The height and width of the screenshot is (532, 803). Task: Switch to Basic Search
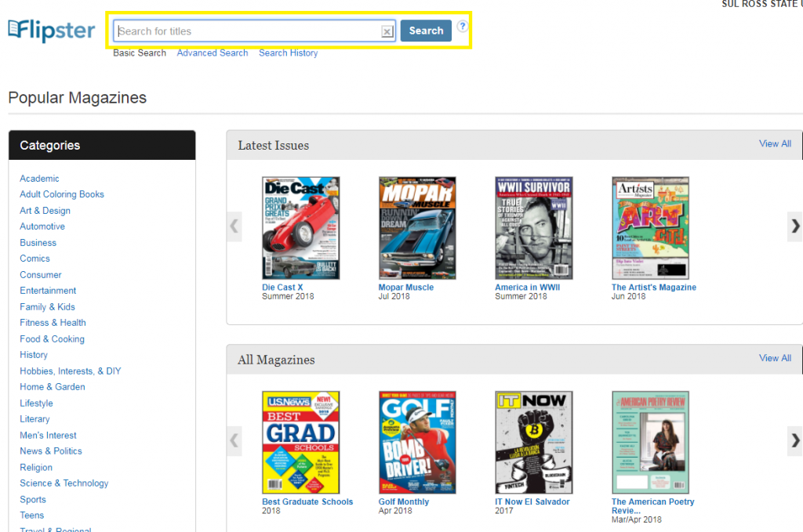coord(140,52)
